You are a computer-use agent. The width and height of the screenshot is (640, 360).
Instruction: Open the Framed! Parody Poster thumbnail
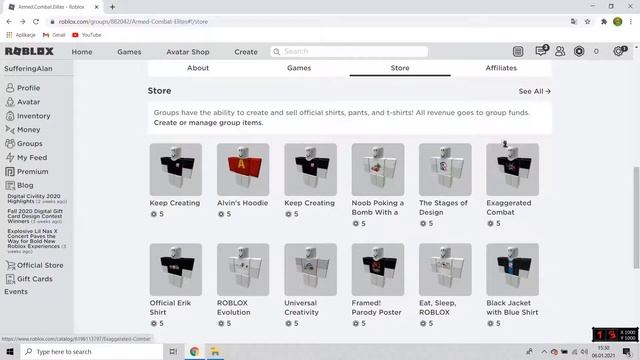click(x=378, y=269)
